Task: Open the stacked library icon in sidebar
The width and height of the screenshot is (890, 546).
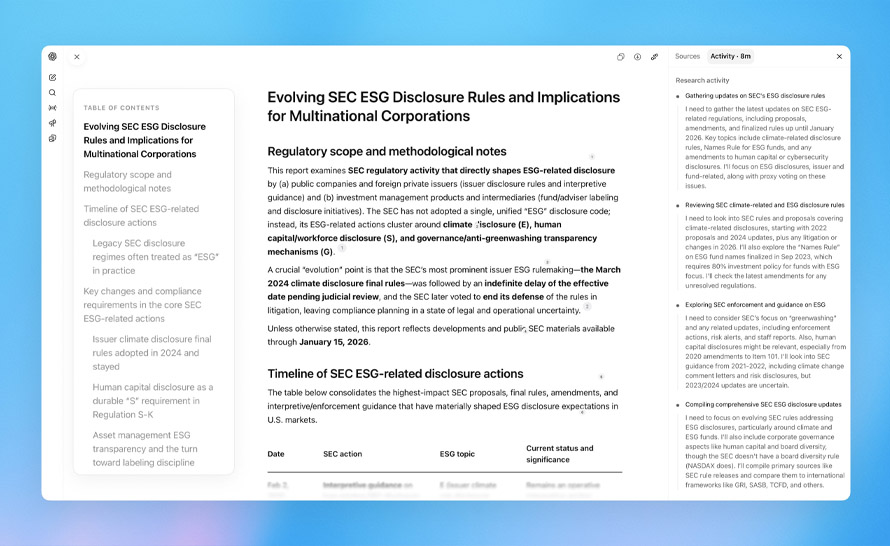Action: click(x=52, y=138)
